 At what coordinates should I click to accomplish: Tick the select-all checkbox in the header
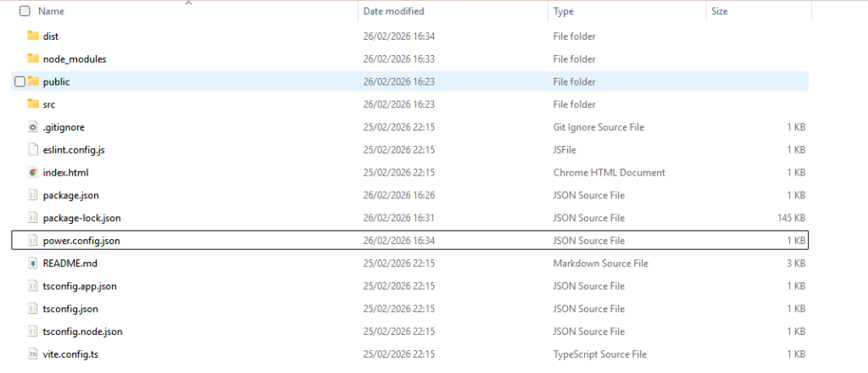point(25,11)
